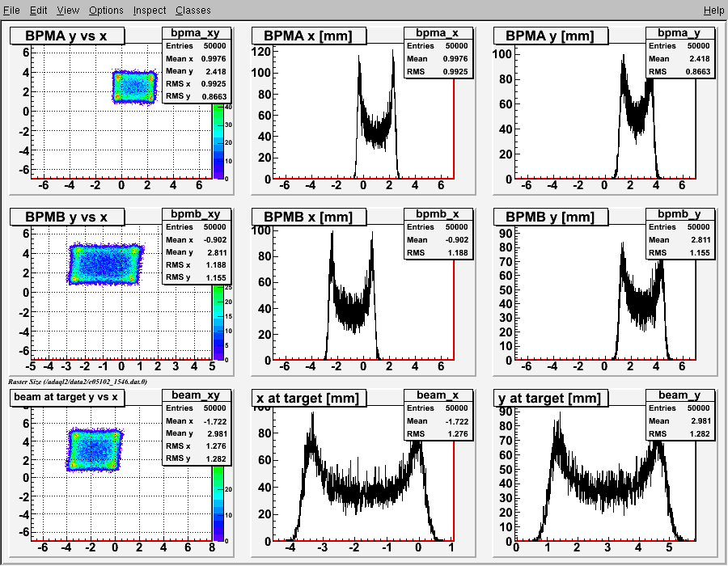Select the 'BPMB x [mm]' title box
Image resolution: width=728 pixels, height=566 pixels.
pos(309,218)
